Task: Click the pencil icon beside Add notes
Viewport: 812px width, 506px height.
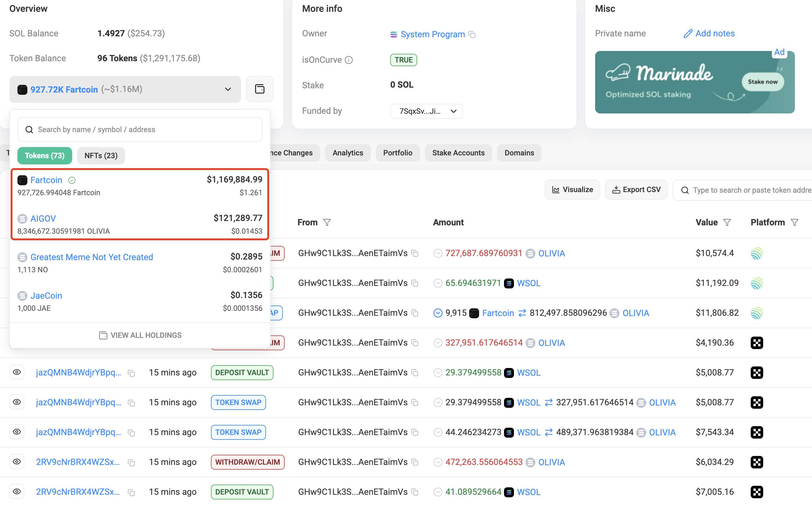Action: 688,34
